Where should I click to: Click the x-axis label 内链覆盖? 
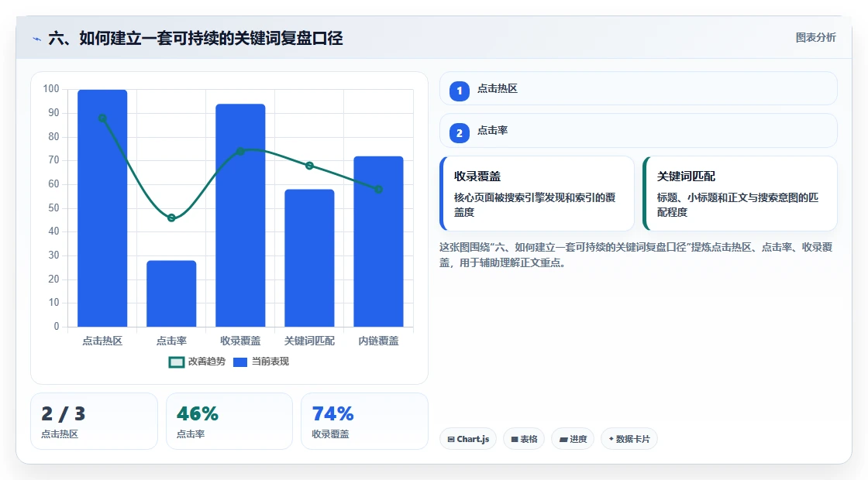click(x=379, y=341)
